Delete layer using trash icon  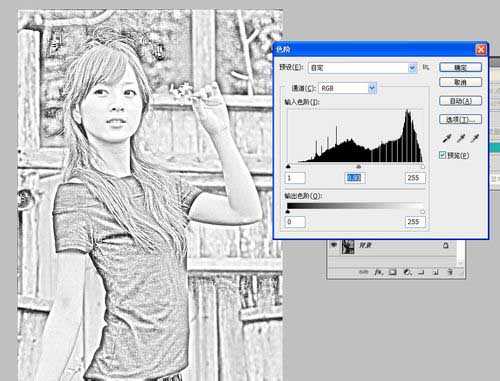[x=450, y=272]
